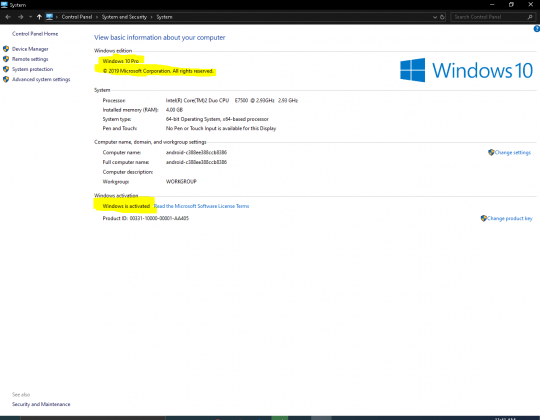Screen dimensions: 540x420
Task: Click shield icon beside Remote settings
Action: [6, 59]
